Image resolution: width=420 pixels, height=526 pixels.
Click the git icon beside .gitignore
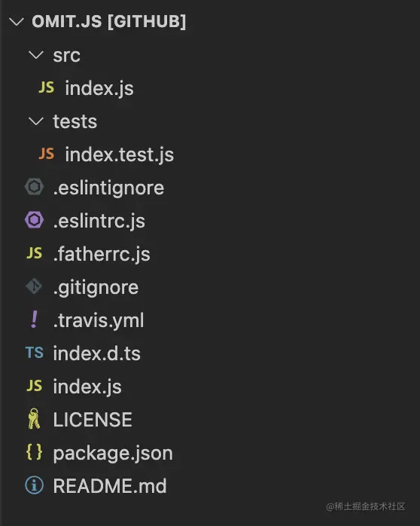tap(34, 286)
